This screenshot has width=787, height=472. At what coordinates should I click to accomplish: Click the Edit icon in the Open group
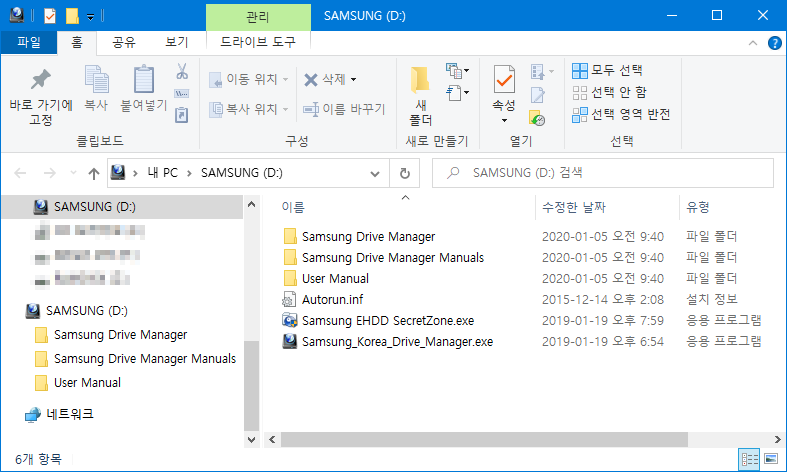(x=538, y=94)
